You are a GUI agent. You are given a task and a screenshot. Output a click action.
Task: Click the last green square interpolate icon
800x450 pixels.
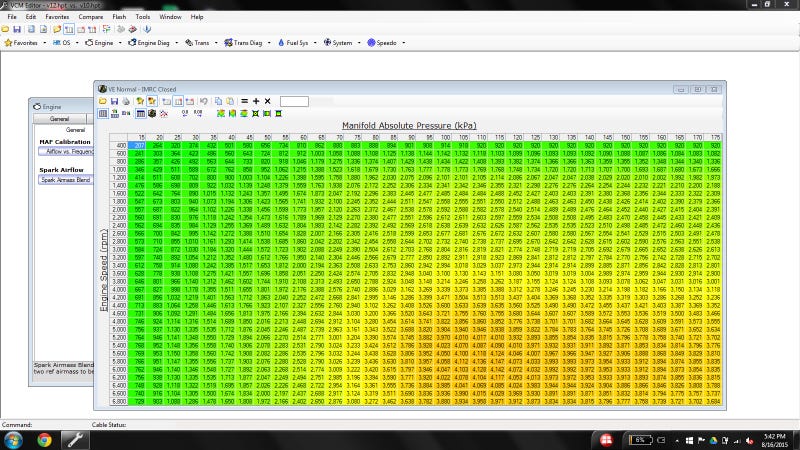[279, 113]
